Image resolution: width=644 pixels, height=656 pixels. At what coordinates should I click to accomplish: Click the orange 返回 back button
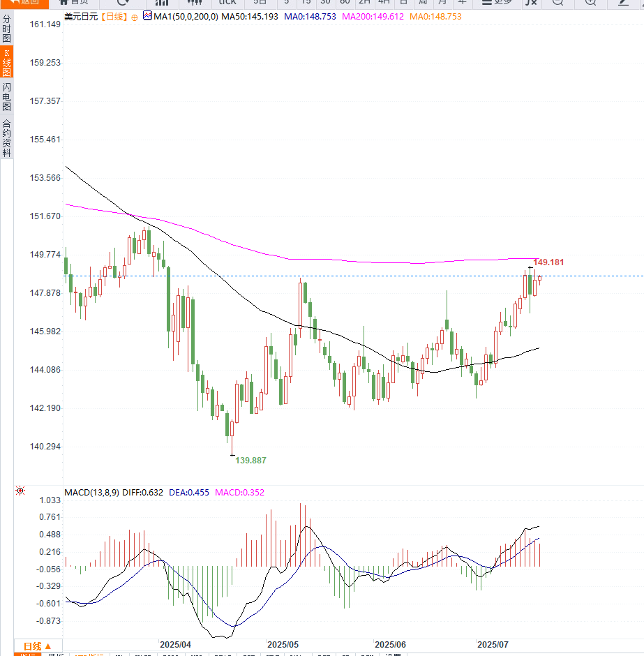(24, 3)
